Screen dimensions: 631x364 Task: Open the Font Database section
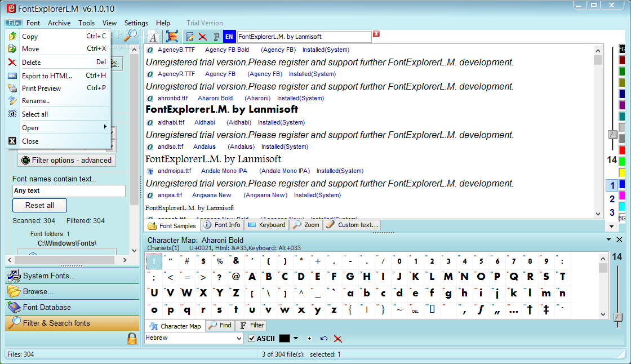(72, 307)
